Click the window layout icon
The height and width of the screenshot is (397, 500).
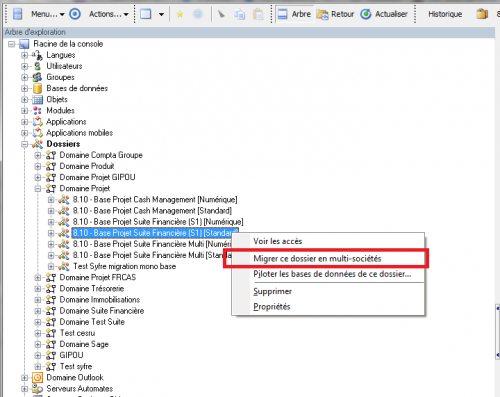point(146,14)
